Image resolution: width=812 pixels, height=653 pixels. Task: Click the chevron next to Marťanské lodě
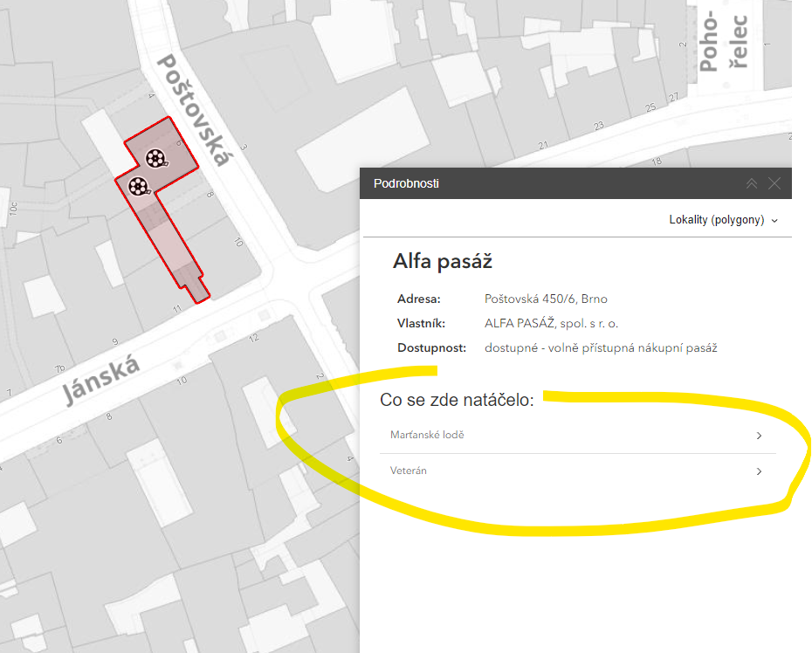pos(759,436)
